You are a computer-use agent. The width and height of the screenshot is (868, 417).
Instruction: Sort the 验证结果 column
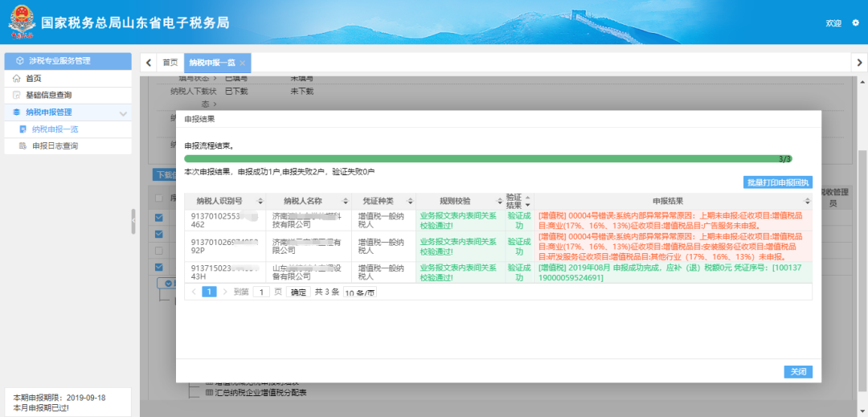click(527, 201)
